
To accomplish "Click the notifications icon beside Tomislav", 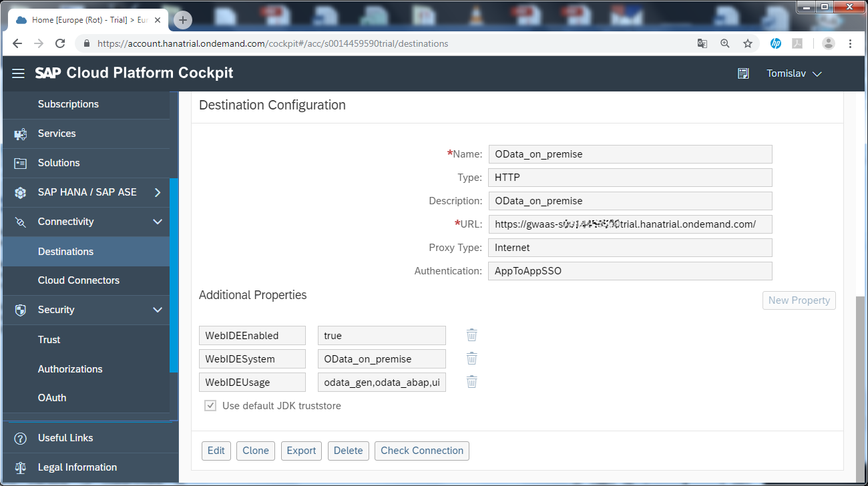I will pos(743,73).
